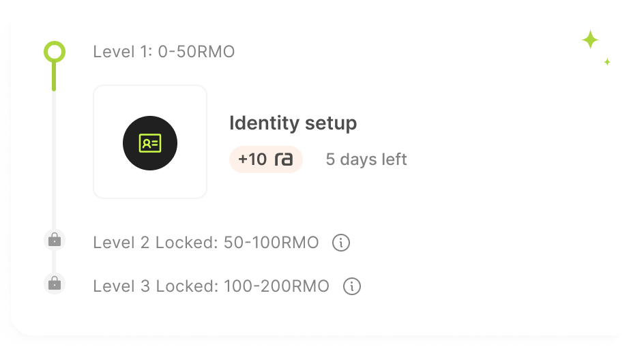Click the small green sparkle star
The image size is (644, 349).
(x=606, y=62)
